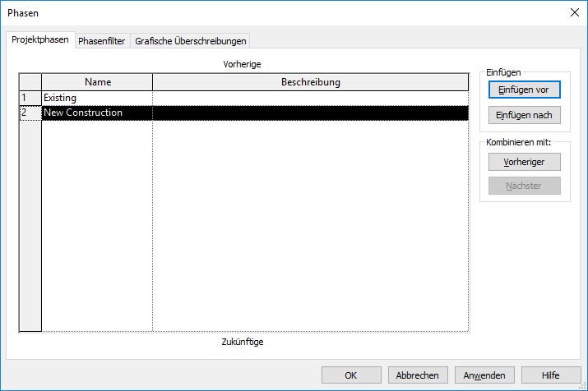
Task: Open the Grafische Überschreibungen tab
Action: coord(191,41)
